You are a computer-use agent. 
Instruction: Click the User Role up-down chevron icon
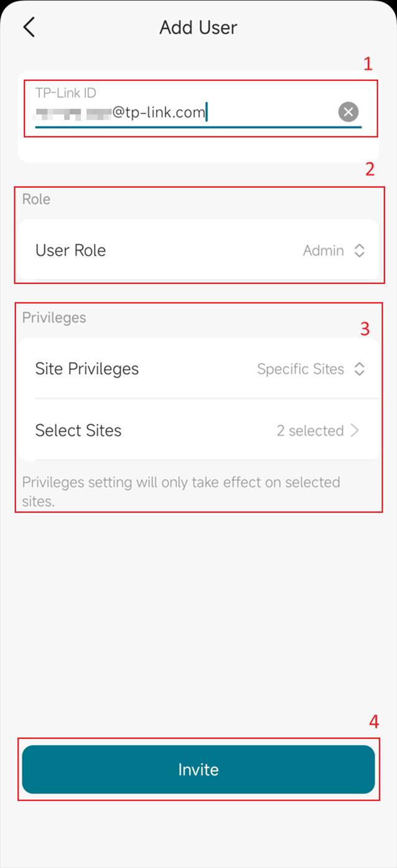click(359, 251)
